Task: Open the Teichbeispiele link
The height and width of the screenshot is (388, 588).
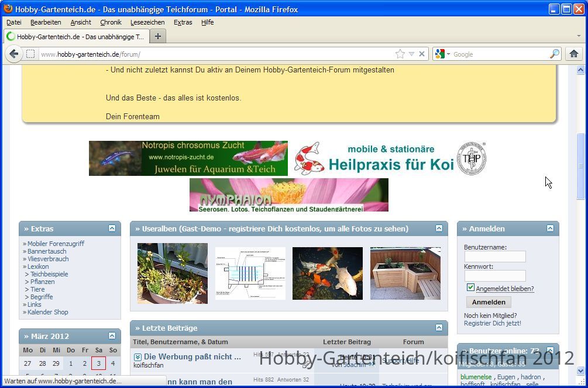Action: (x=49, y=274)
